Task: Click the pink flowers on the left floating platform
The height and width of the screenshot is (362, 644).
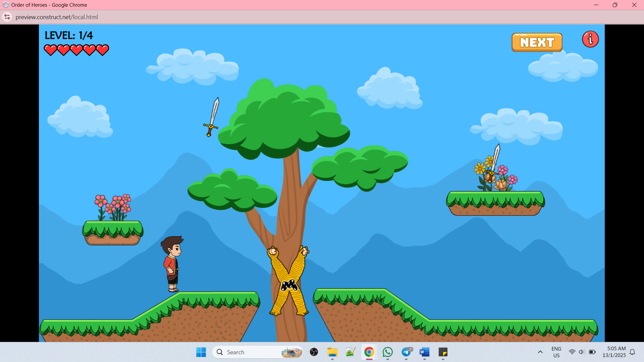Action: coord(113,207)
